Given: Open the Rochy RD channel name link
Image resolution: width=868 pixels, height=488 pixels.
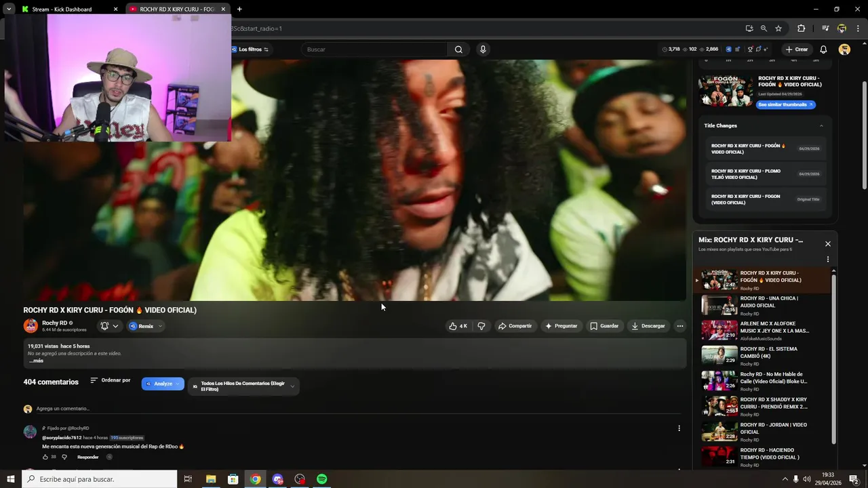Looking at the screenshot, I should pyautogui.click(x=54, y=323).
